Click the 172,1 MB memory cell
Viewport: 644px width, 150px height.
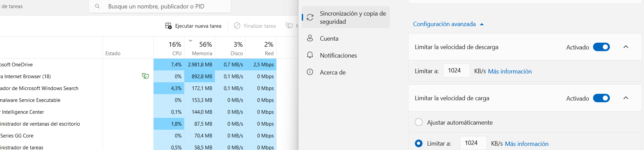pyautogui.click(x=199, y=88)
